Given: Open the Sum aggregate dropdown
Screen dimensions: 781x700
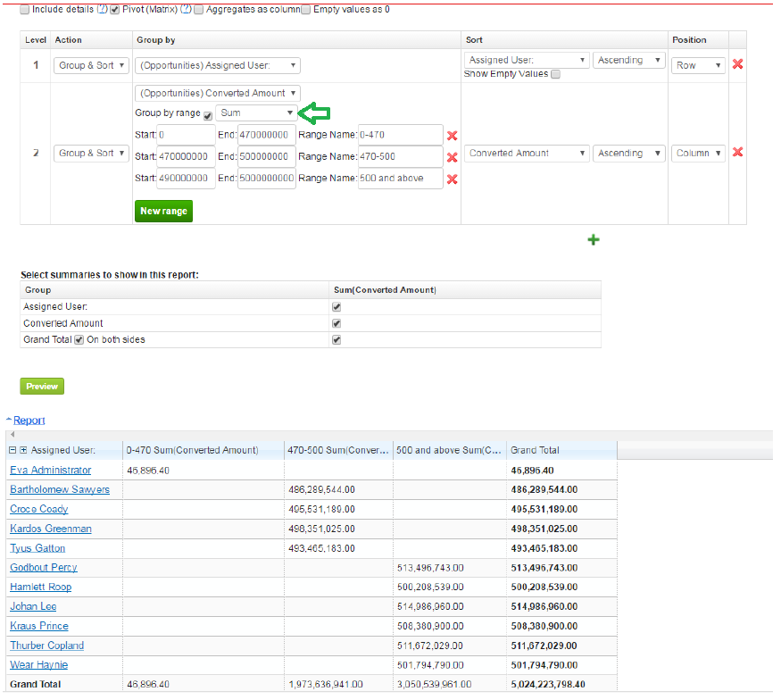Looking at the screenshot, I should pos(256,113).
